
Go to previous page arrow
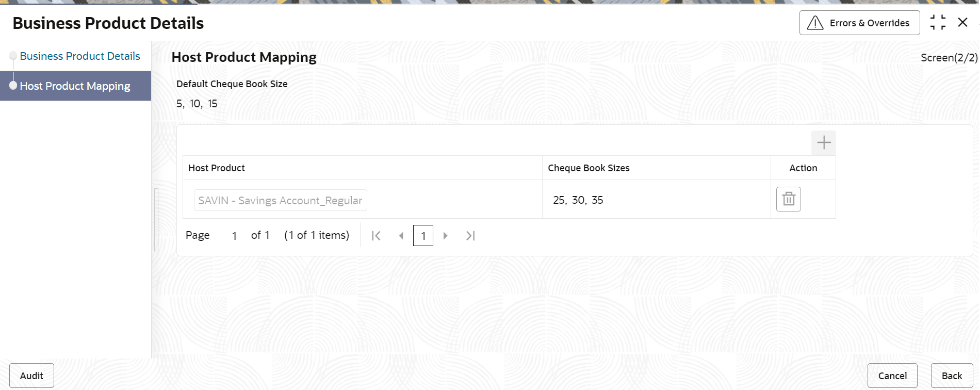pyautogui.click(x=401, y=236)
